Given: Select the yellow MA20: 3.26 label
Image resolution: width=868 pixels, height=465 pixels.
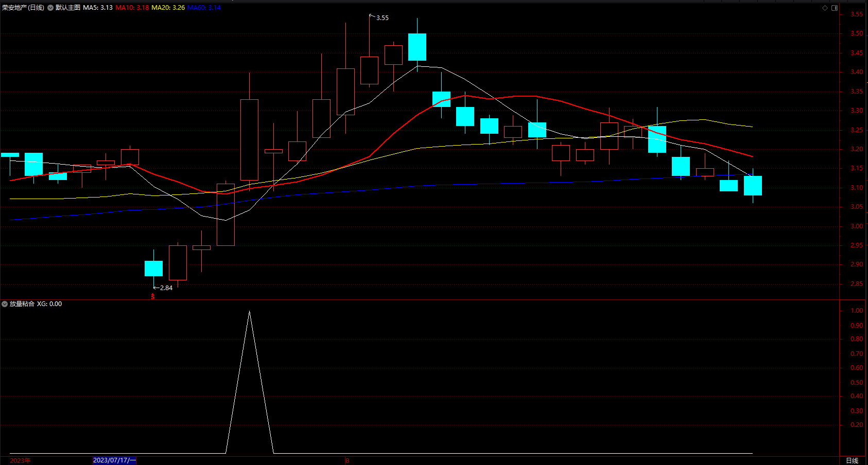Looking at the screenshot, I should [x=168, y=8].
